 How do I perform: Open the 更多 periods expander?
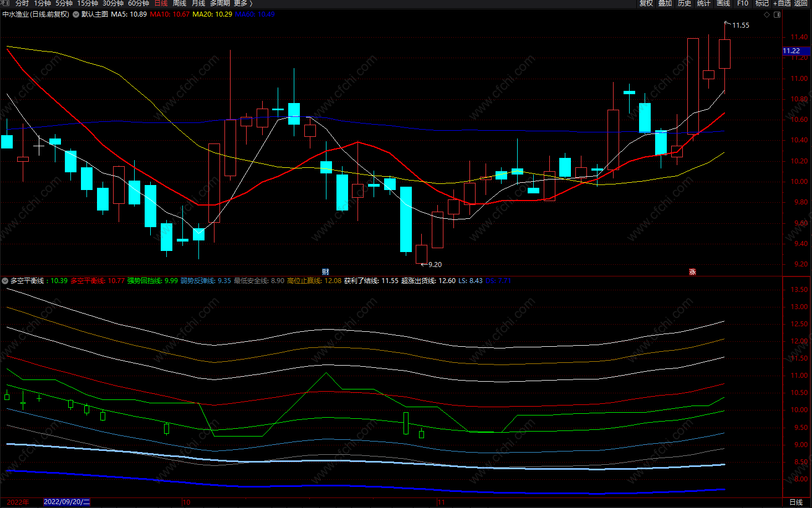tap(243, 3)
